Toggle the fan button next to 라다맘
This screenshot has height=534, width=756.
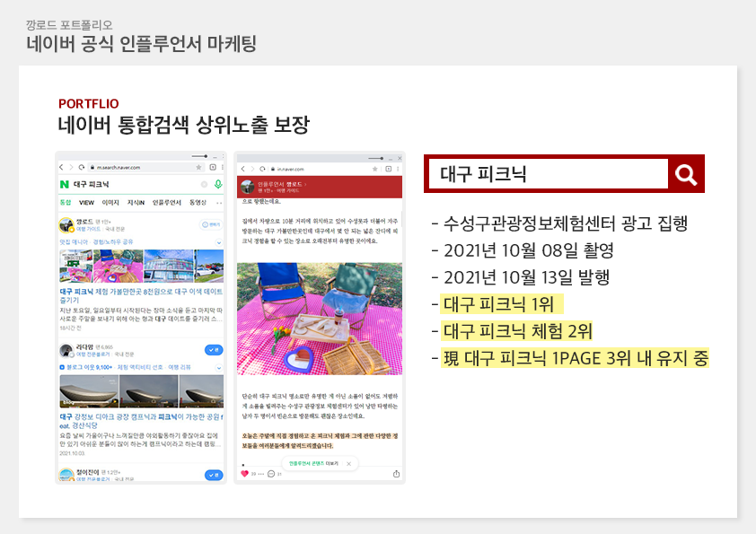pyautogui.click(x=214, y=349)
